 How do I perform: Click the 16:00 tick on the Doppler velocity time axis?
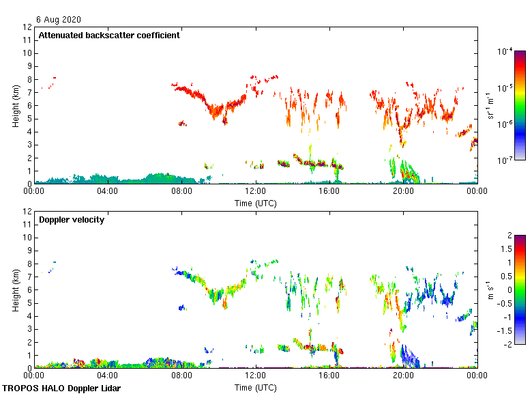329,376
